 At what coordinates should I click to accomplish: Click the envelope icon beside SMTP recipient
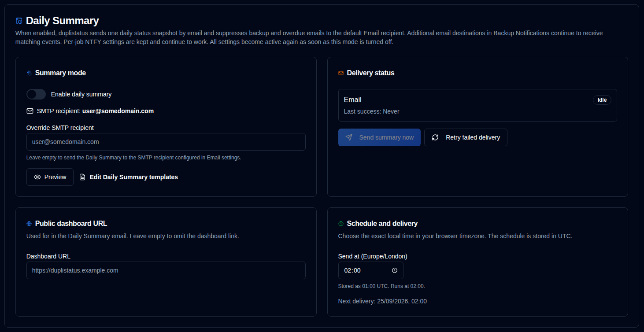pos(30,111)
